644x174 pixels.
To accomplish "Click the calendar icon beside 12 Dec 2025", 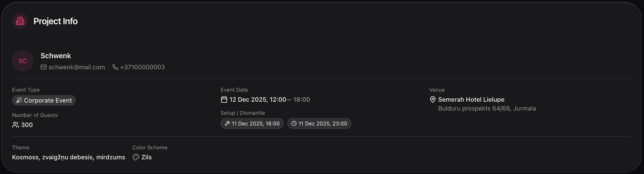I will (224, 99).
